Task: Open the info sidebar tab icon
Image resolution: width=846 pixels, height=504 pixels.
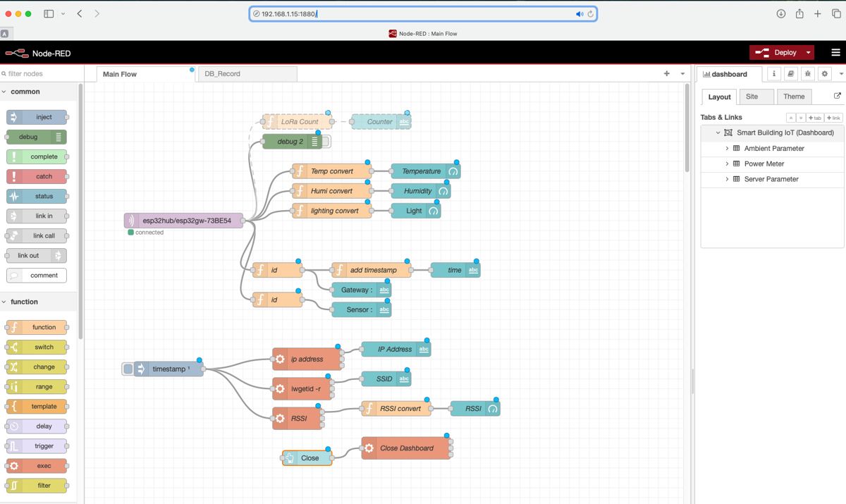Action: tap(773, 74)
